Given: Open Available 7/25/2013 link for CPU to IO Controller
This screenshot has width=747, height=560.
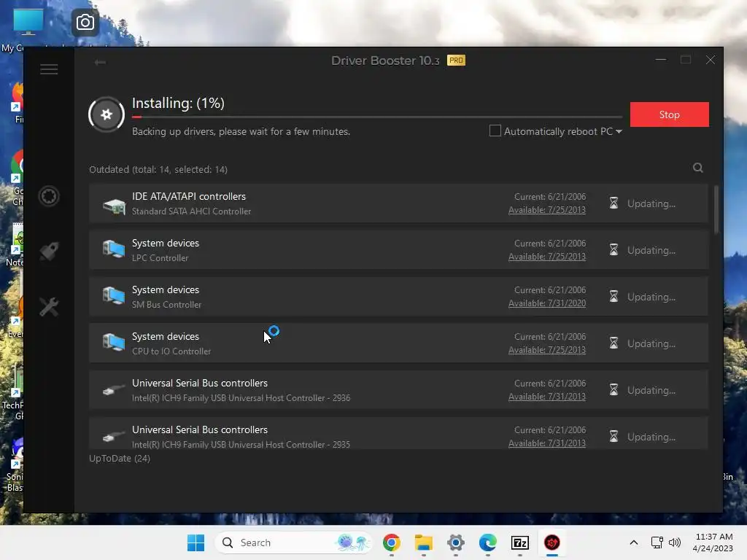Looking at the screenshot, I should click(547, 349).
